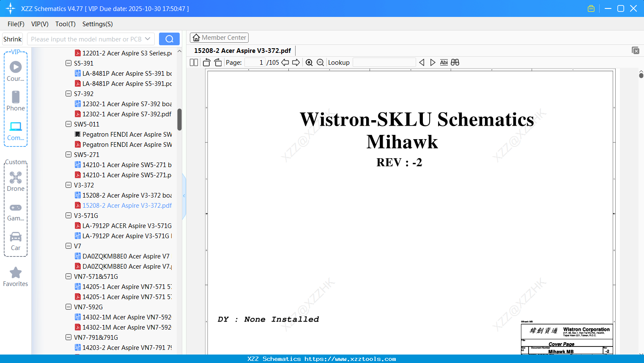The height and width of the screenshot is (363, 644).
Task: Collapse the VN7-592G tree node
Action: [x=69, y=307]
